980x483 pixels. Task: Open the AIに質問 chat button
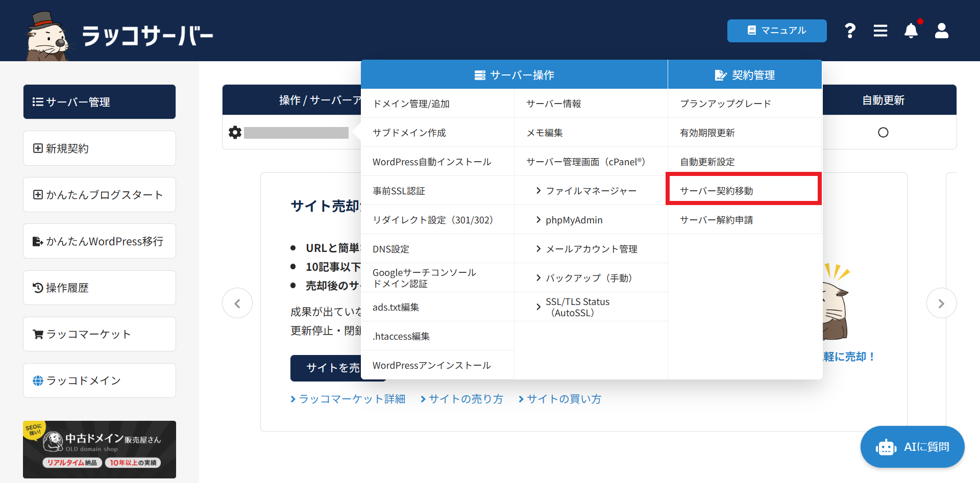[x=913, y=447]
